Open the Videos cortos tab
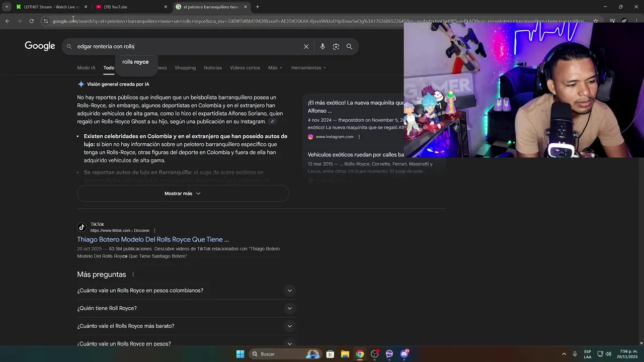 (x=245, y=68)
